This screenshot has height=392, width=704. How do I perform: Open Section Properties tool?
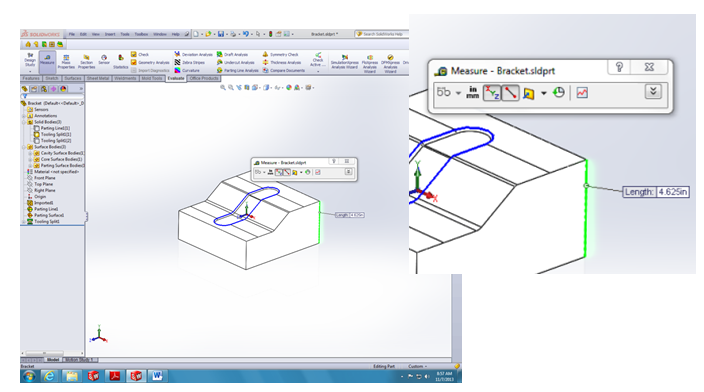(86, 62)
